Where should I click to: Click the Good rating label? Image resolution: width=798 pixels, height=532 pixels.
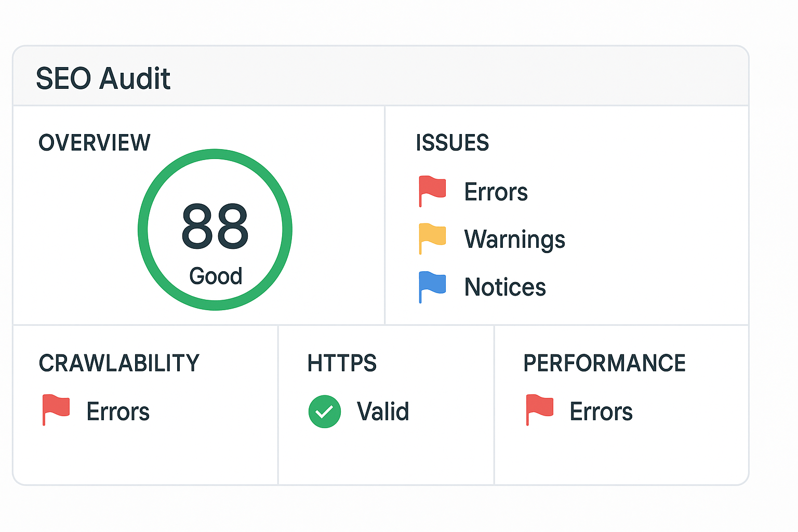216,276
